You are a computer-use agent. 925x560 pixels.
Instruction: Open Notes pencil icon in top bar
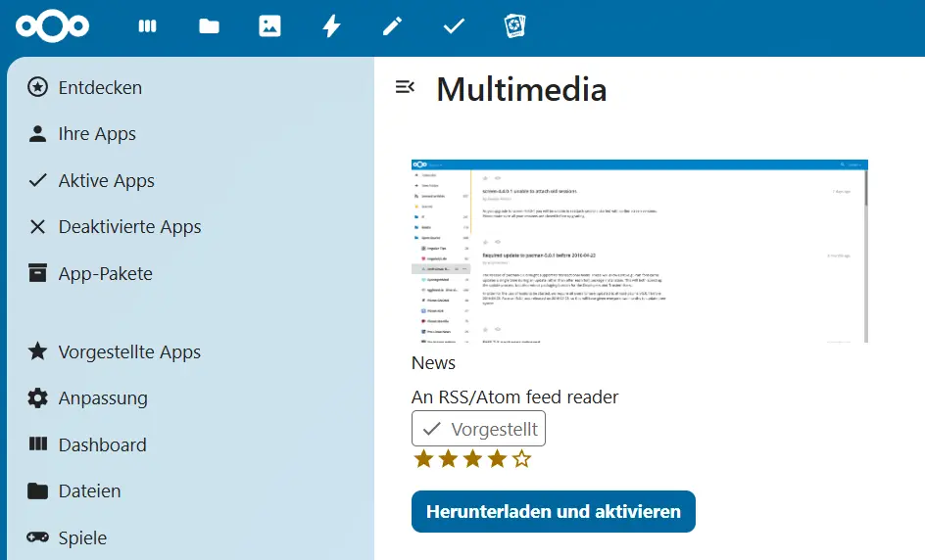[392, 26]
